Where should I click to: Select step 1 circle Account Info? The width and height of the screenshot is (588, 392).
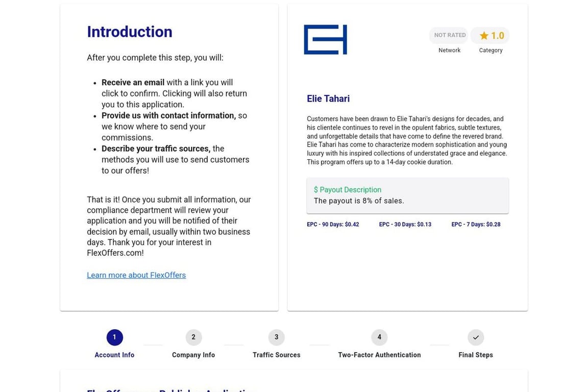pyautogui.click(x=114, y=337)
